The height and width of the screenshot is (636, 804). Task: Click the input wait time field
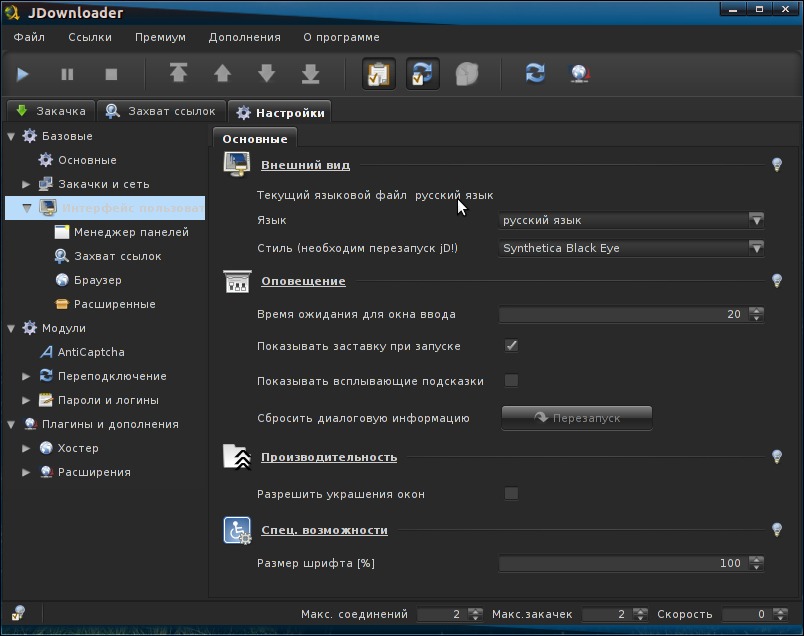click(x=624, y=314)
